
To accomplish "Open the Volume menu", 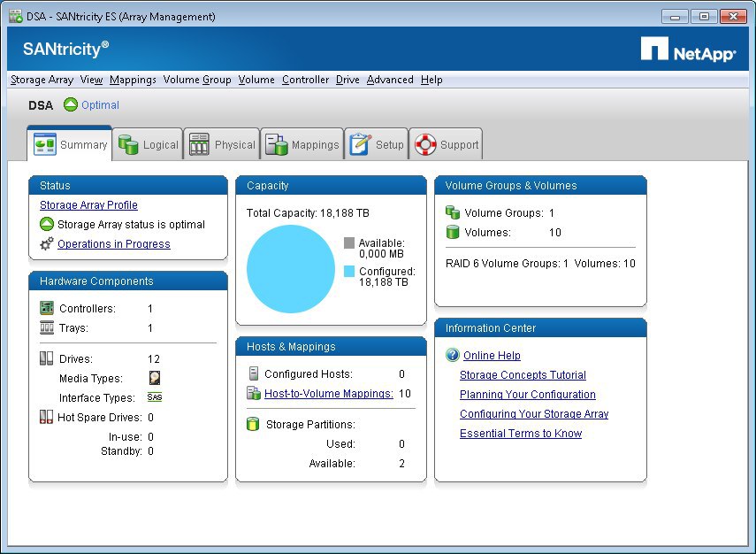I will click(256, 80).
